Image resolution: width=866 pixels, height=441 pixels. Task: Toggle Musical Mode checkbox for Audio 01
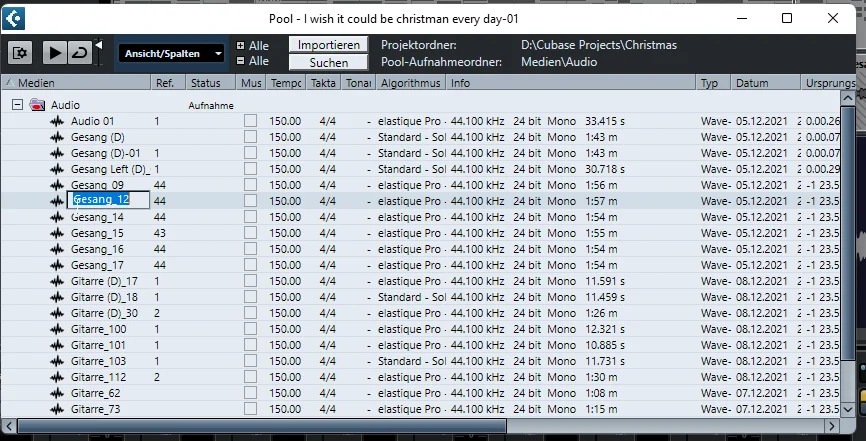[251, 120]
